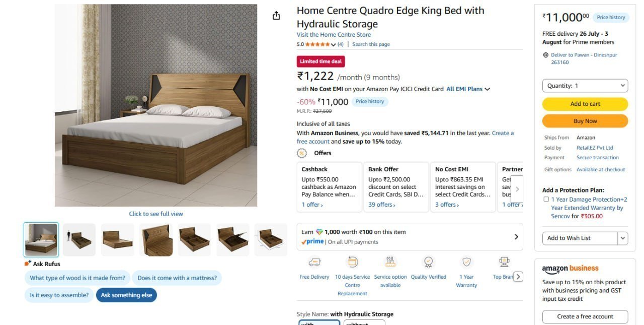Click the Free Delivery truck icon
This screenshot has height=325, width=644.
click(x=314, y=262)
